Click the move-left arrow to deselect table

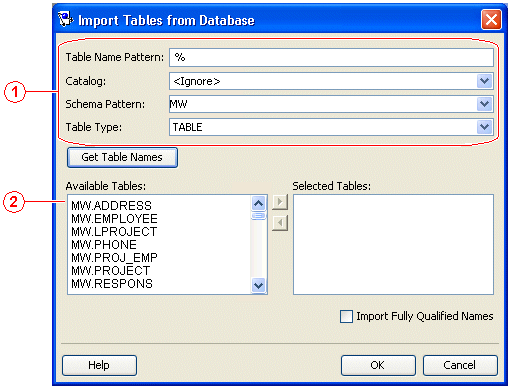pyautogui.click(x=280, y=223)
